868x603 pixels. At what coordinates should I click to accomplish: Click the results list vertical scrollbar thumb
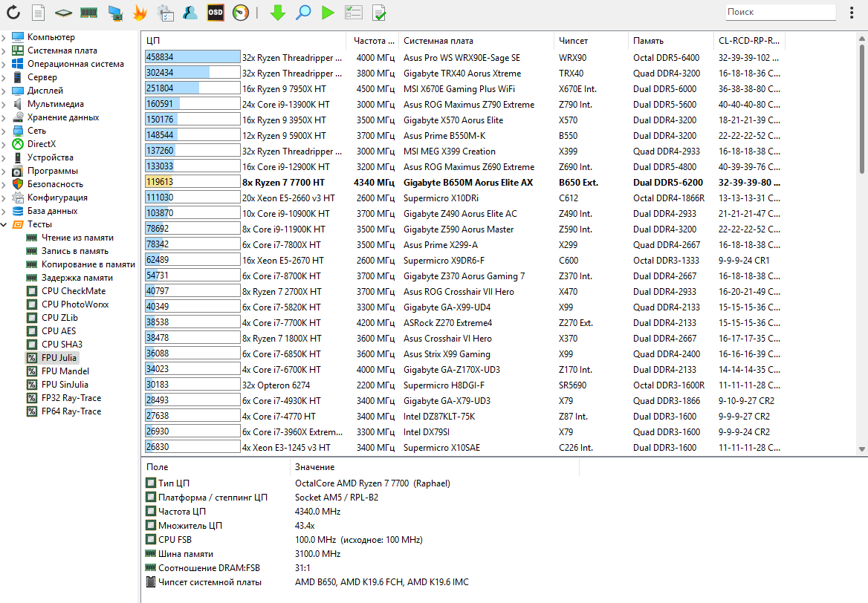coord(862,108)
